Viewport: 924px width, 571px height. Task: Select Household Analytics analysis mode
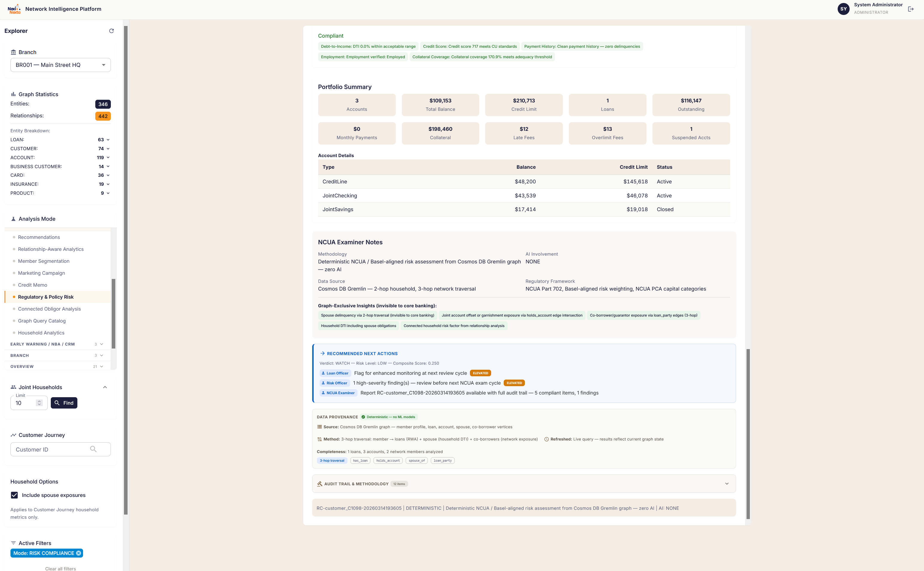point(41,333)
